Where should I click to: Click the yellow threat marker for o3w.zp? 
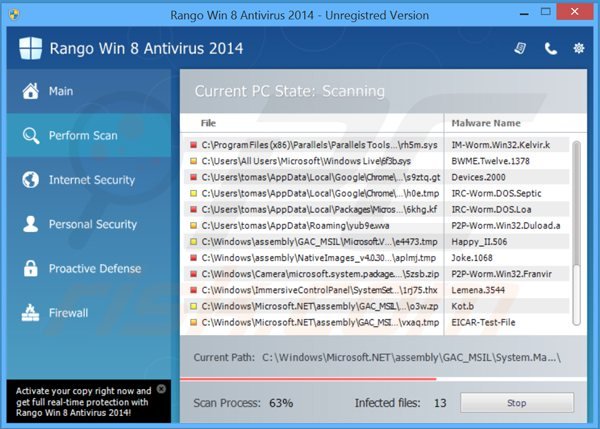[x=194, y=306]
